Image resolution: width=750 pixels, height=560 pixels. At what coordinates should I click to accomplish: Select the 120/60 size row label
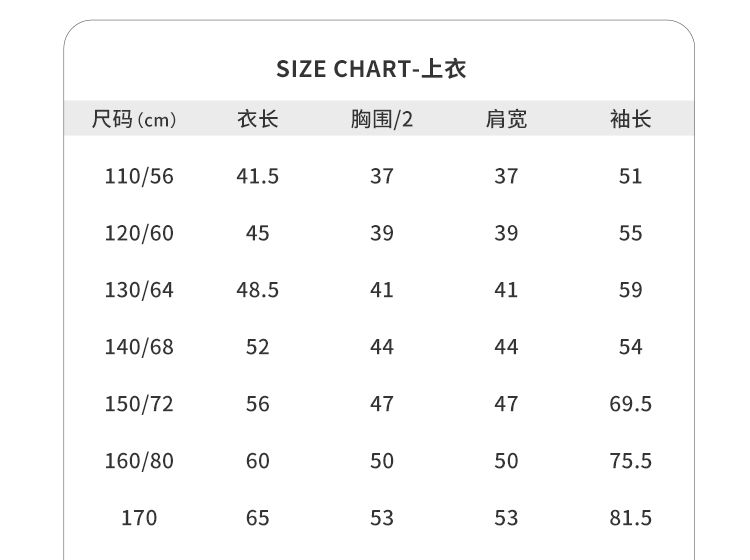click(139, 234)
